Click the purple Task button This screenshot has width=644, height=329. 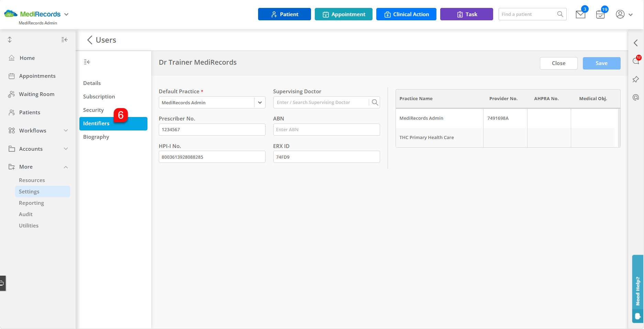click(x=466, y=14)
